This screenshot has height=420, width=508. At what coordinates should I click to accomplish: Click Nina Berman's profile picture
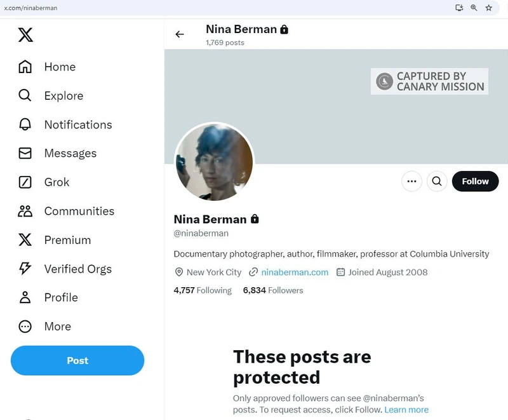(215, 162)
